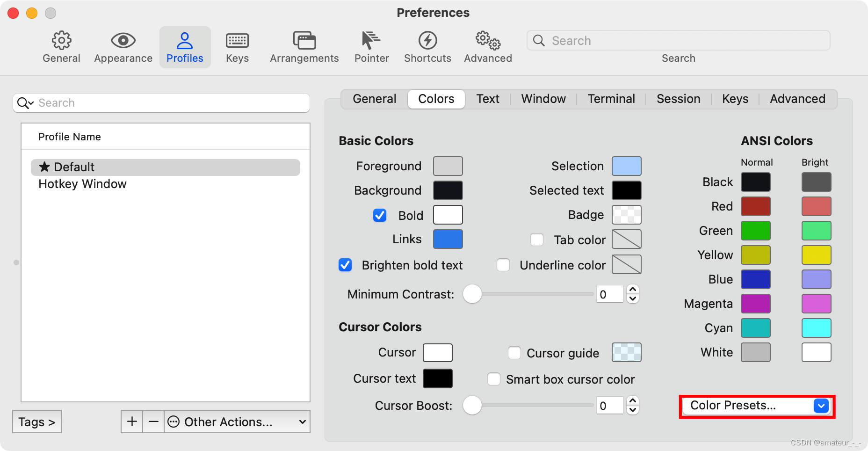
Task: Switch to the profile Keys tab
Action: coord(735,99)
